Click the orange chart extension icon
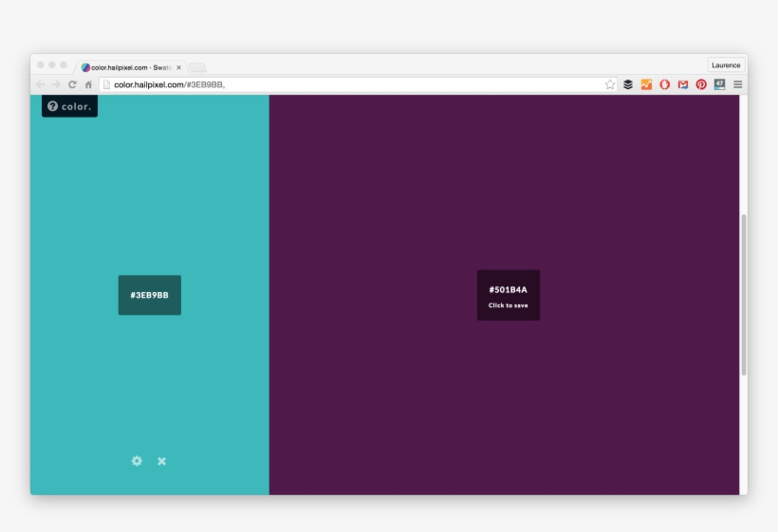 [x=646, y=84]
